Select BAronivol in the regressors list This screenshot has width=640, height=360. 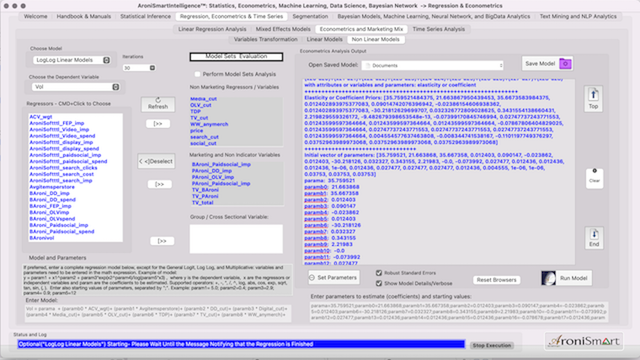pos(42,238)
